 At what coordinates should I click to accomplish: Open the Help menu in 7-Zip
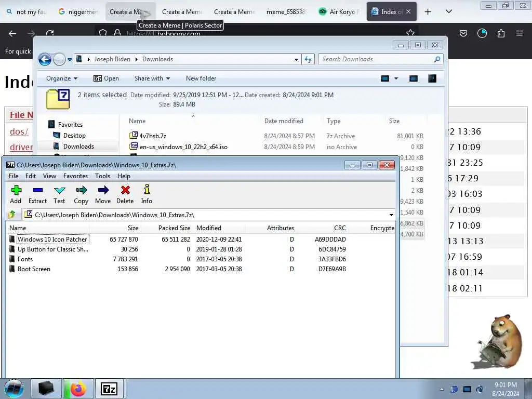[124, 176]
